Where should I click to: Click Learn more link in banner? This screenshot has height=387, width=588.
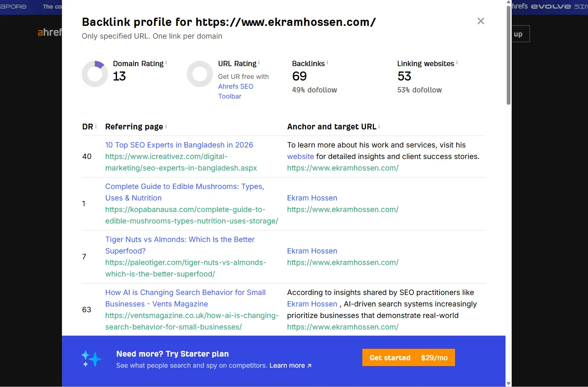click(x=290, y=366)
